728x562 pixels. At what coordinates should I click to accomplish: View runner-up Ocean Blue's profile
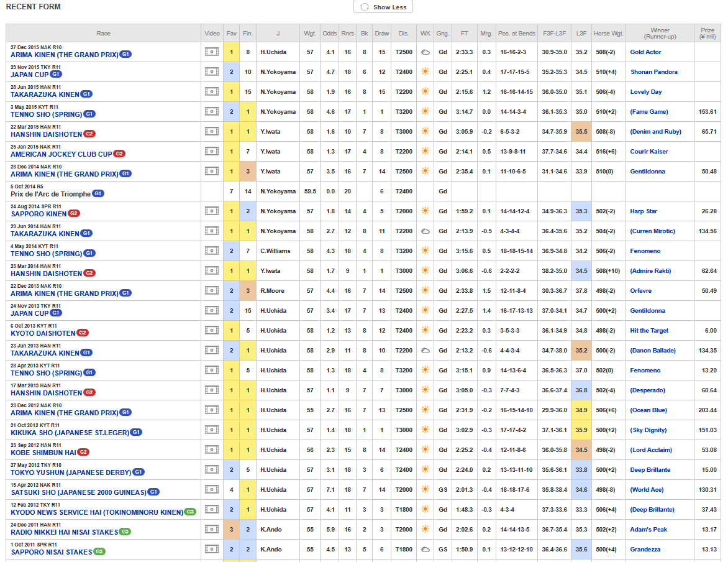point(648,410)
